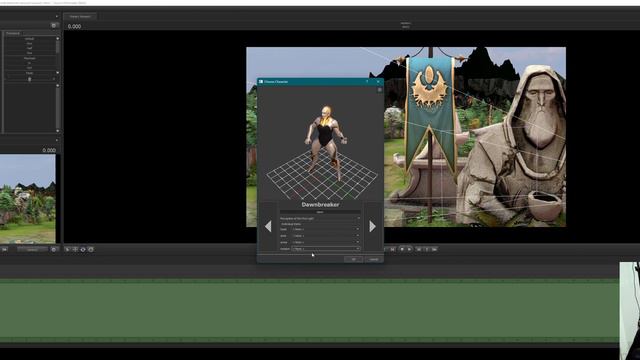
Task: Open the Head item dropdown
Action: [326, 229]
